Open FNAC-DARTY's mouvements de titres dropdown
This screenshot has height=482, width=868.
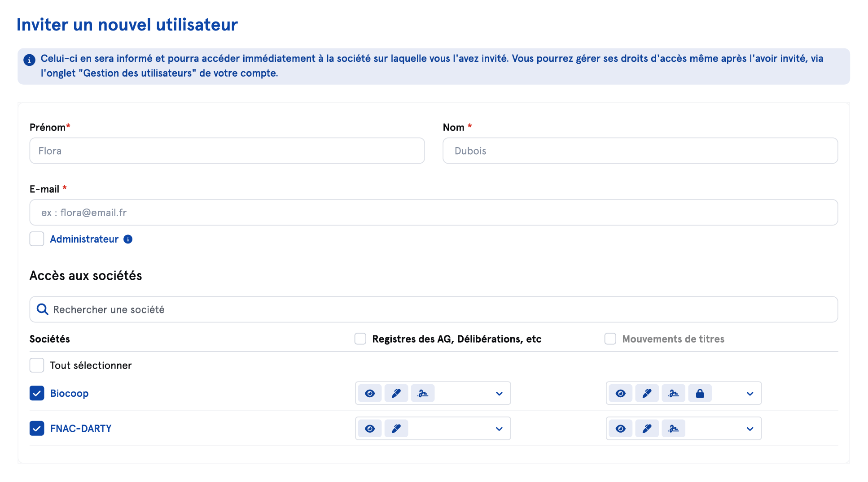tap(750, 429)
